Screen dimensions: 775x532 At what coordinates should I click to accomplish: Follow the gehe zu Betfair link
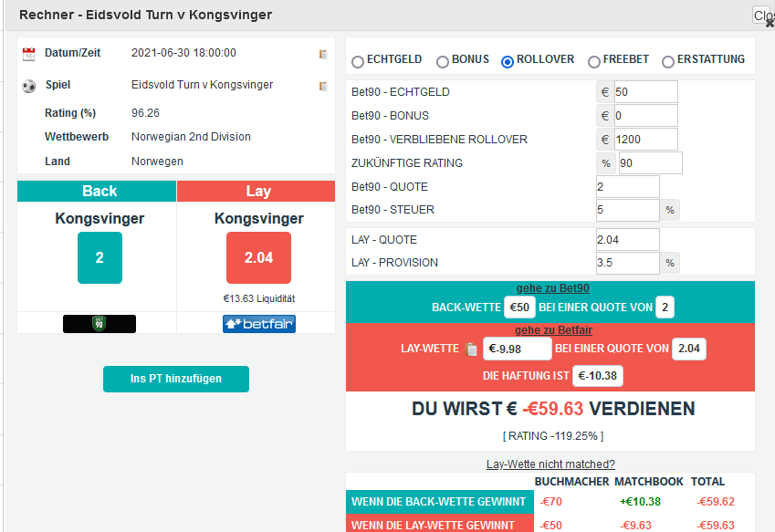click(x=553, y=330)
